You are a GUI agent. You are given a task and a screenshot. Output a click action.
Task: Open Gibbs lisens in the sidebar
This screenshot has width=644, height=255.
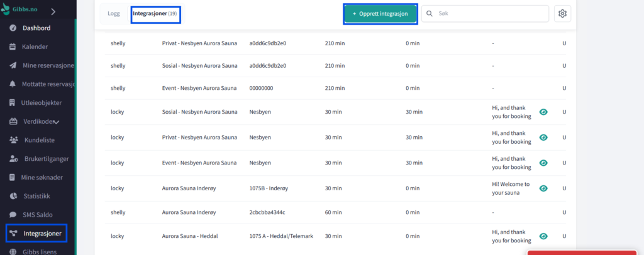(x=40, y=252)
